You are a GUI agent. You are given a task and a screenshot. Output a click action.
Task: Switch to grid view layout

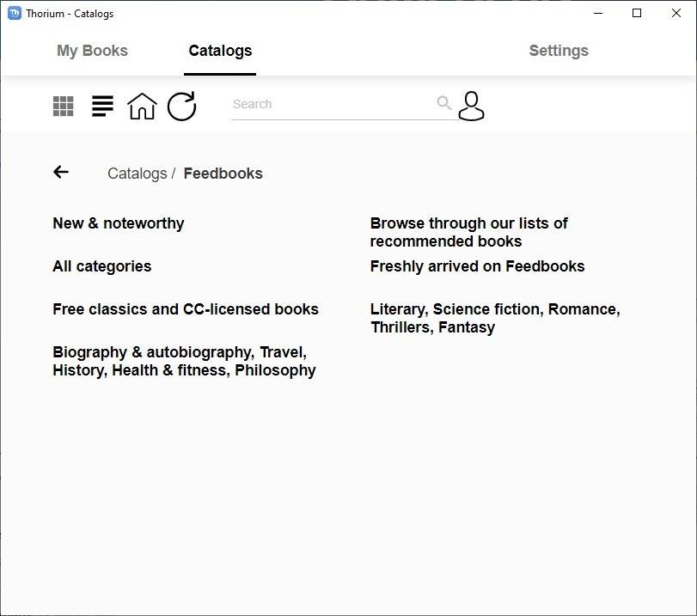tap(63, 107)
